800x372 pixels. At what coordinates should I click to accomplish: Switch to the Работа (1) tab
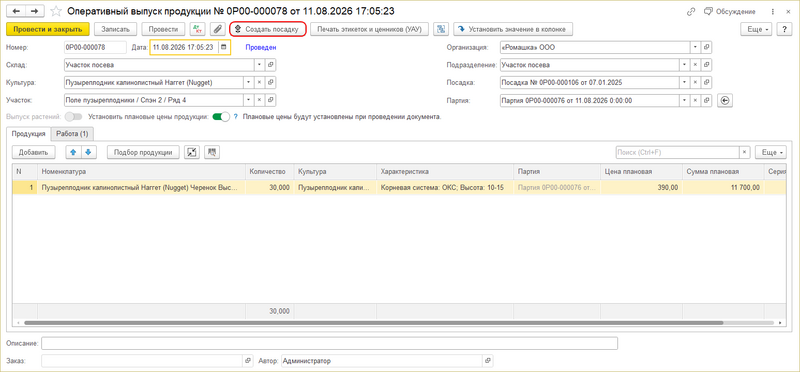[72, 134]
